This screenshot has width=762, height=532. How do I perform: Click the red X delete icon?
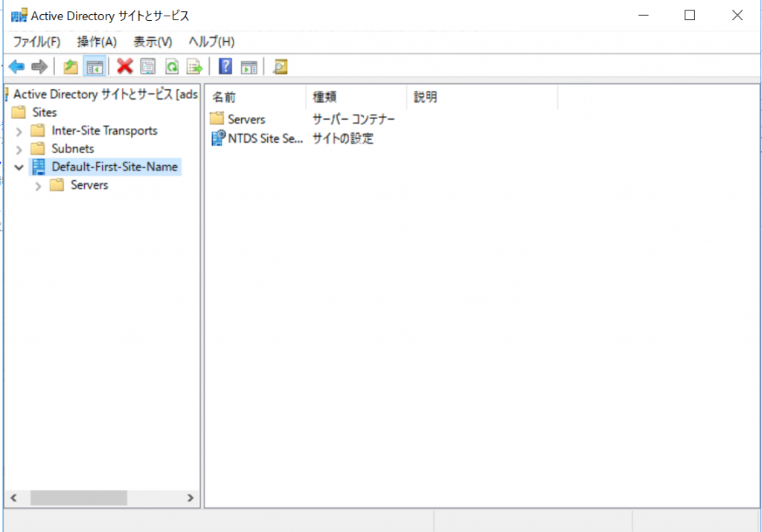point(125,66)
